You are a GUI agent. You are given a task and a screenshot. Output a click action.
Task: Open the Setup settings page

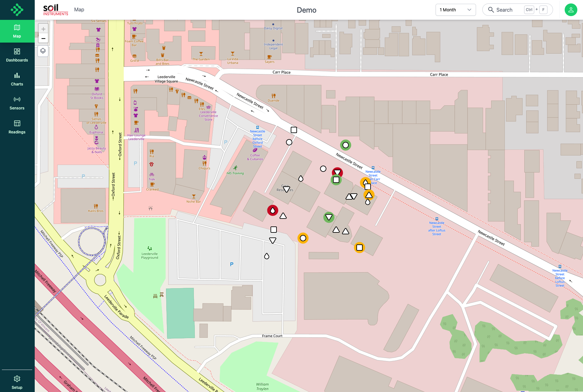[17, 382]
